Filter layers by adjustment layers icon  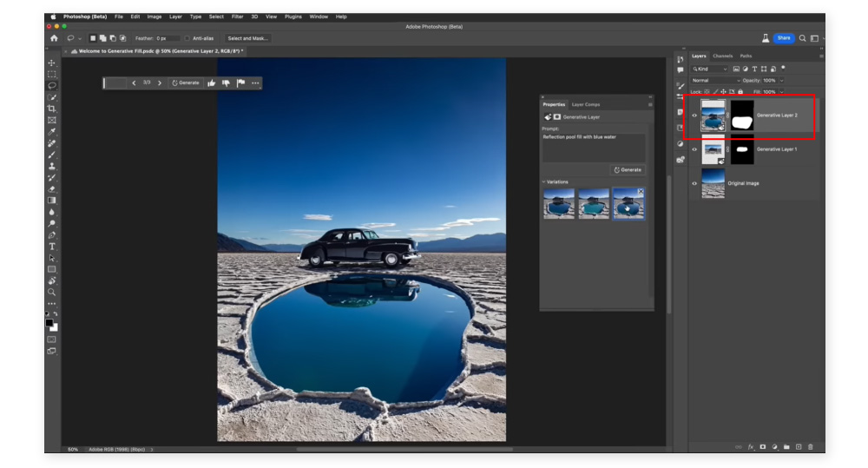(x=745, y=69)
